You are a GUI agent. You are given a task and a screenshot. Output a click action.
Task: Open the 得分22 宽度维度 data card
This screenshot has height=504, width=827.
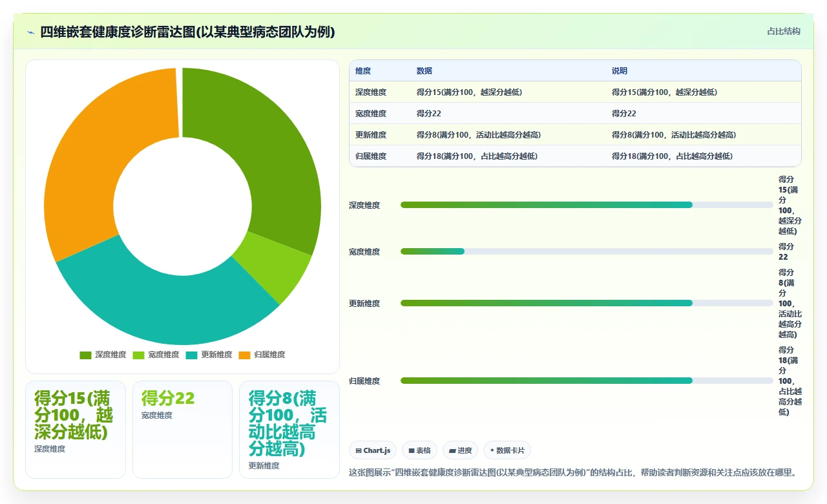pos(182,430)
